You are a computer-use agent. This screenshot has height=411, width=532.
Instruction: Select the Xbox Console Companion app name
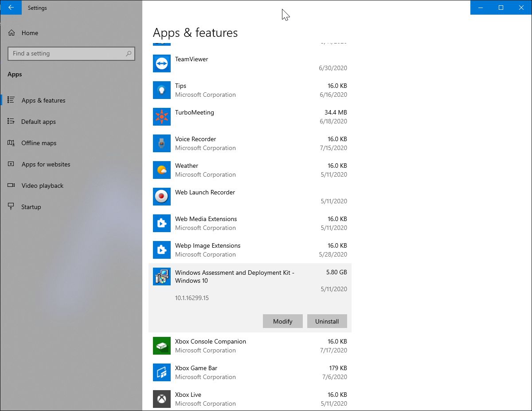[x=211, y=341]
